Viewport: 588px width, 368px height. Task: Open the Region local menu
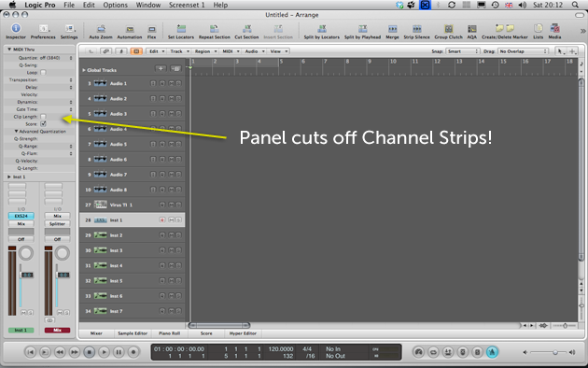[205, 51]
